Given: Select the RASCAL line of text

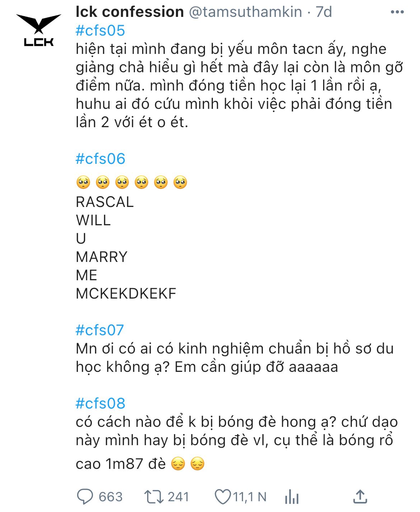Looking at the screenshot, I should [x=104, y=202].
